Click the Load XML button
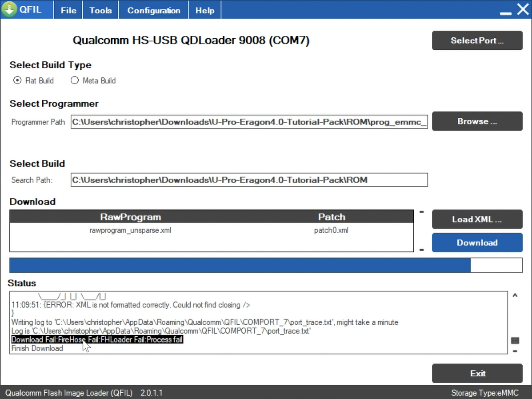The width and height of the screenshot is (532, 399). click(477, 219)
